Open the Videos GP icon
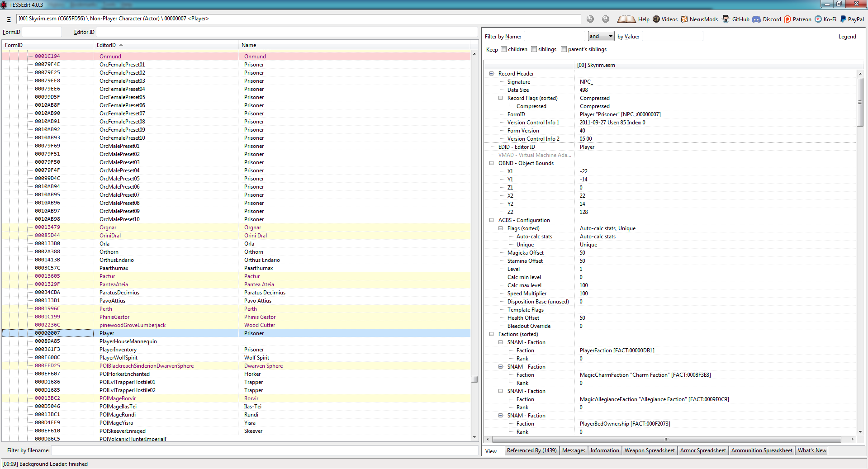 pyautogui.click(x=656, y=19)
